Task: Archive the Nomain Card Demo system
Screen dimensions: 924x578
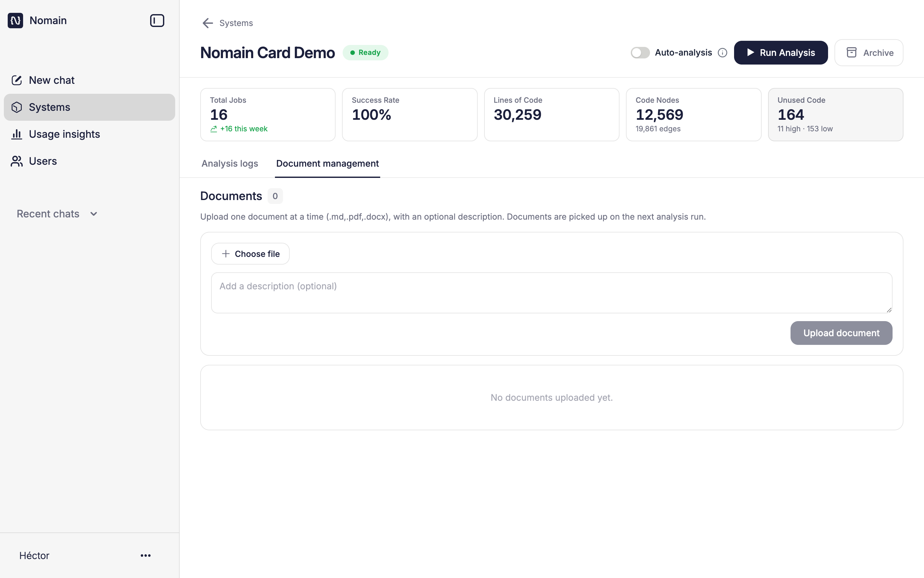Action: click(x=868, y=53)
